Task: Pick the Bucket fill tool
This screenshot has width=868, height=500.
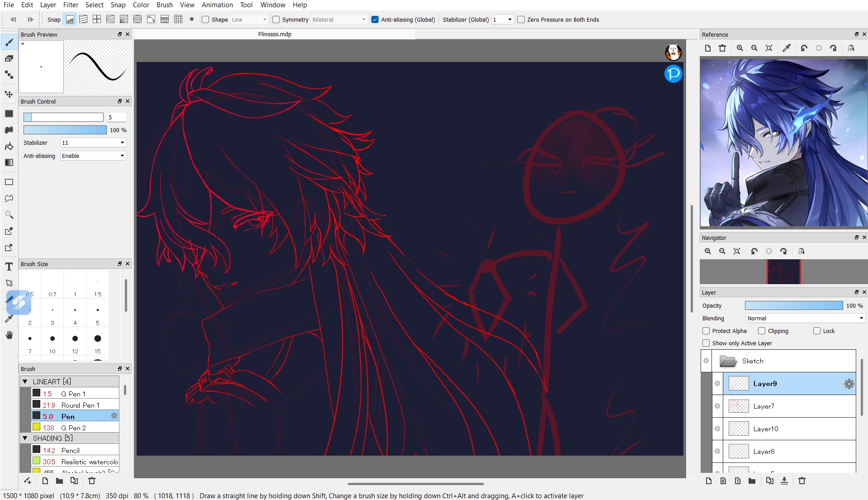Action: tap(9, 146)
